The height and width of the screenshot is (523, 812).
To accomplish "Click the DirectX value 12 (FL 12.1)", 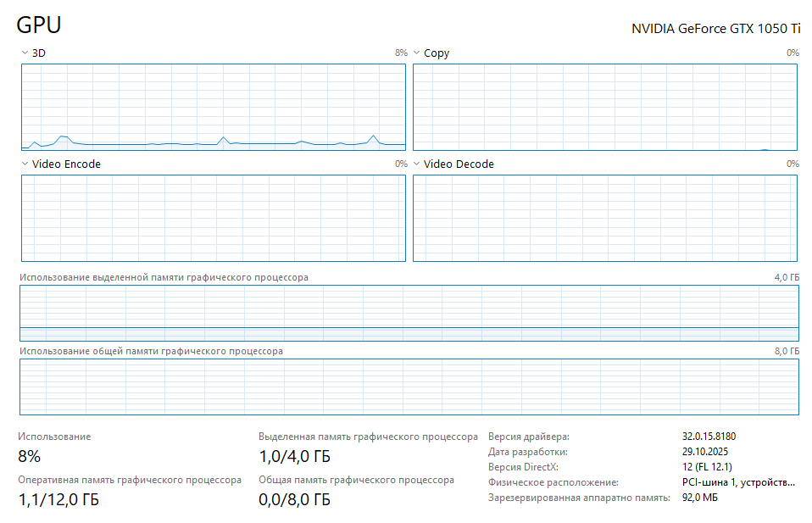I will point(707,467).
